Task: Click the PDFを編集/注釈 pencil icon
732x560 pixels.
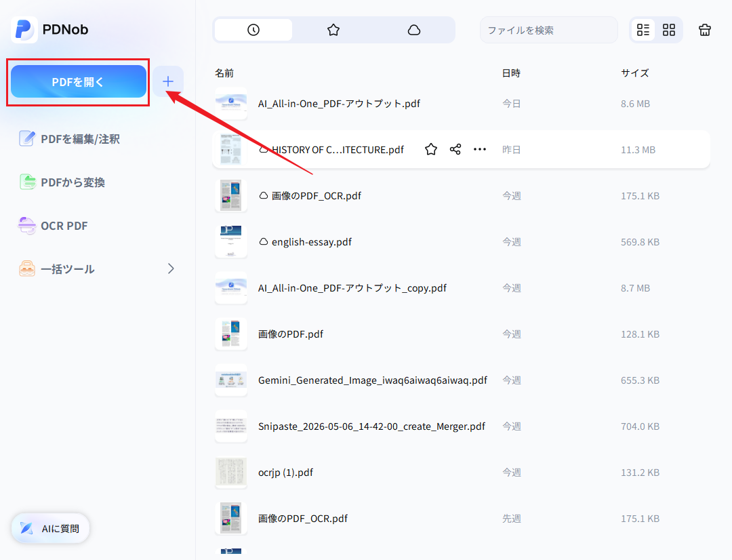Action: tap(26, 138)
